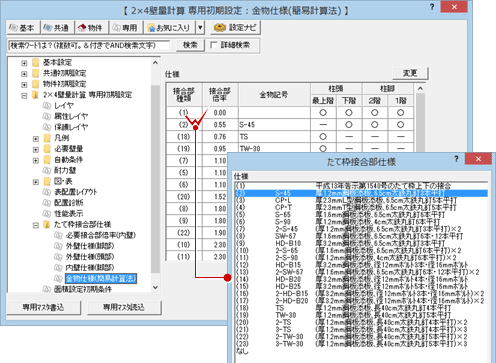The image size is (496, 363).
Task: Expand the 共通初期設定 tree node
Action: 24,73
